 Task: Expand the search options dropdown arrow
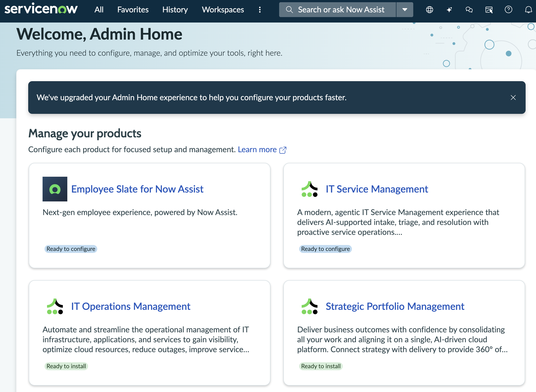[405, 10]
